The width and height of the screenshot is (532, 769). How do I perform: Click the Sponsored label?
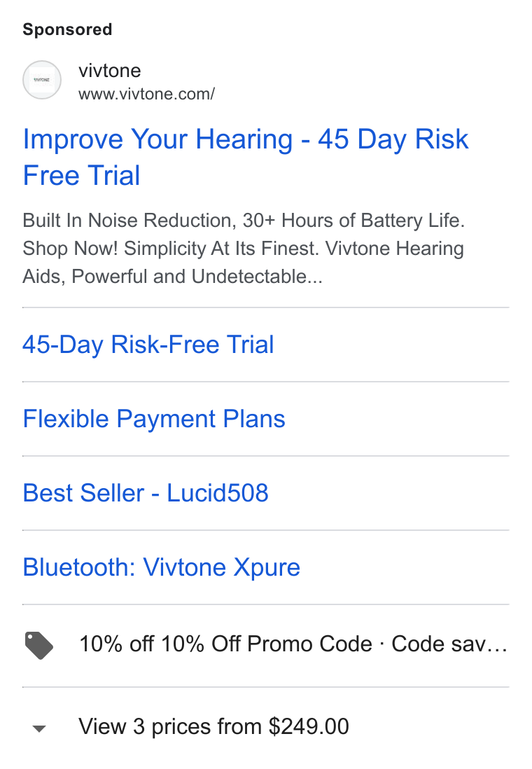tap(67, 29)
